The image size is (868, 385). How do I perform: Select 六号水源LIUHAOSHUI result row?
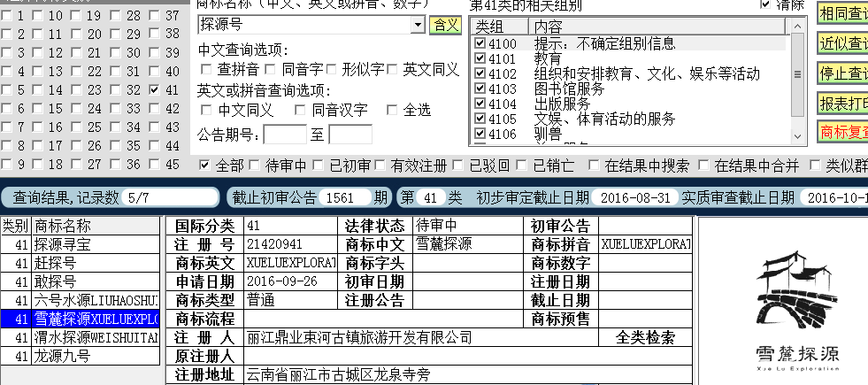click(81, 300)
